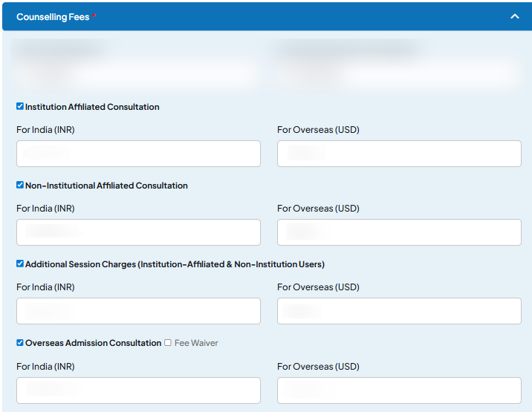Collapse the Counselling Fees section chevron

[x=514, y=16]
